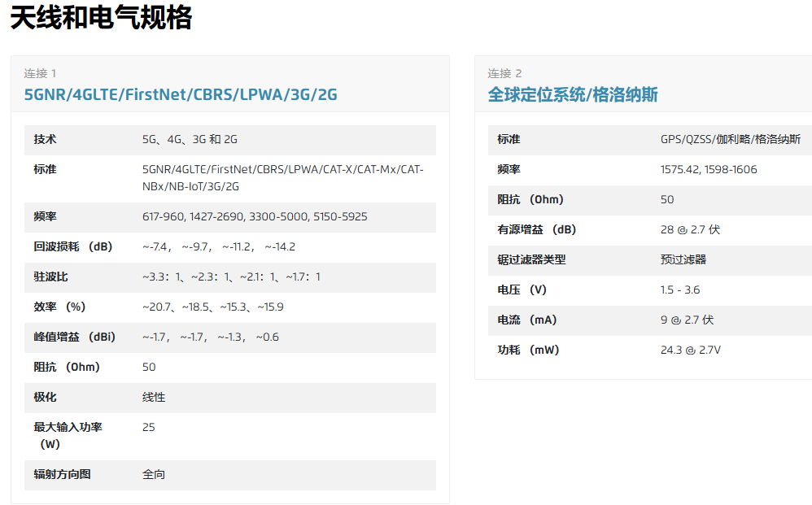Click the 效率 (%) row label
812x505 pixels.
click(59, 307)
